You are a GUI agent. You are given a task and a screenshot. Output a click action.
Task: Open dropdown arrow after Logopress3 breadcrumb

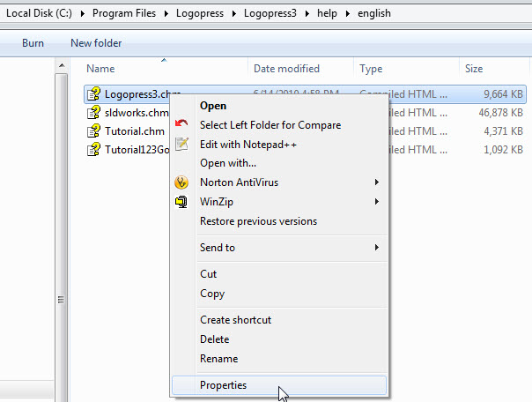point(307,13)
